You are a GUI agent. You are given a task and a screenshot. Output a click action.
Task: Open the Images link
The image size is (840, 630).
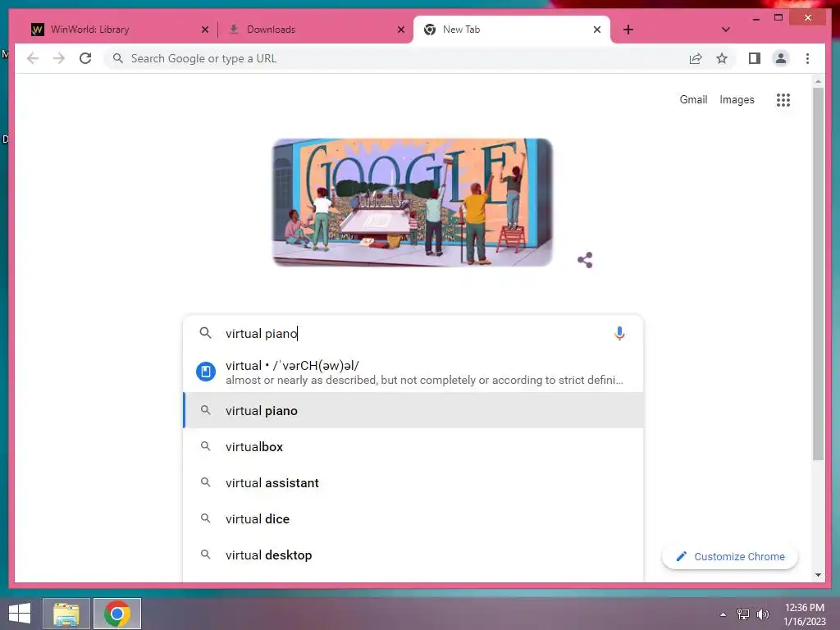737,99
